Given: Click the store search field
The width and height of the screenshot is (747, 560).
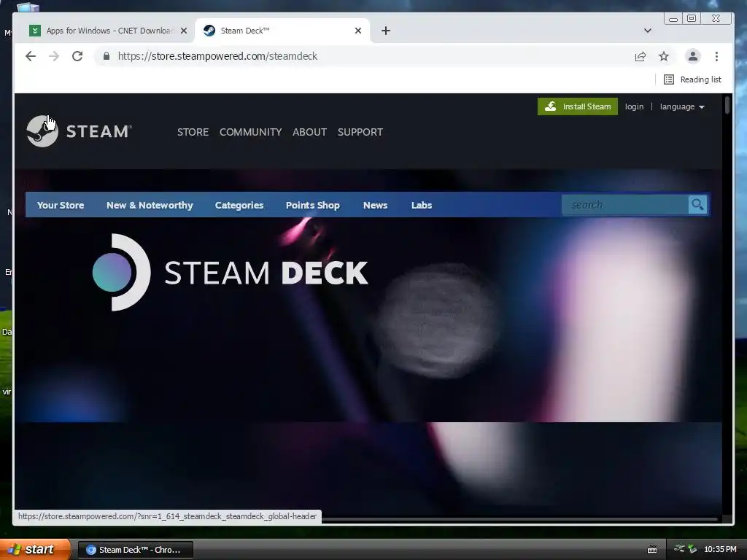Looking at the screenshot, I should [625, 205].
